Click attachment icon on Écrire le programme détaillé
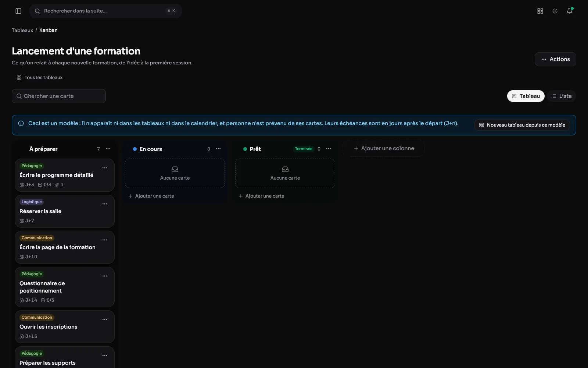Image resolution: width=588 pixels, height=368 pixels. (57, 185)
